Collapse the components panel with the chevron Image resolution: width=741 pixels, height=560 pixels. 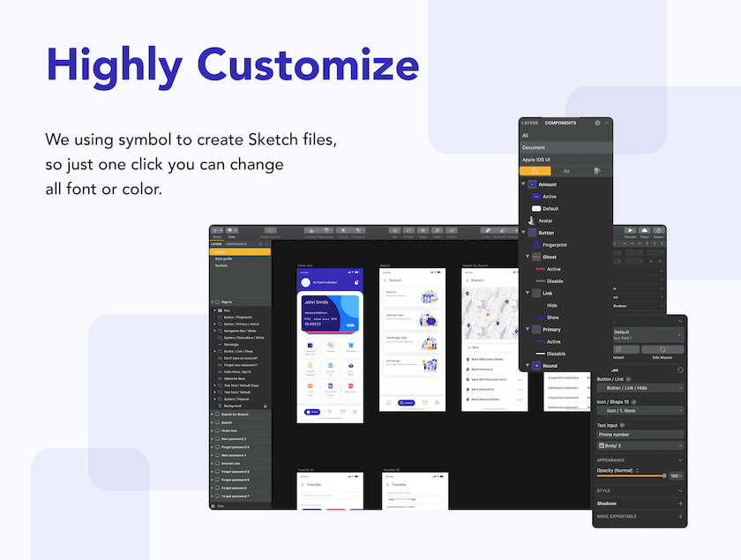(607, 123)
